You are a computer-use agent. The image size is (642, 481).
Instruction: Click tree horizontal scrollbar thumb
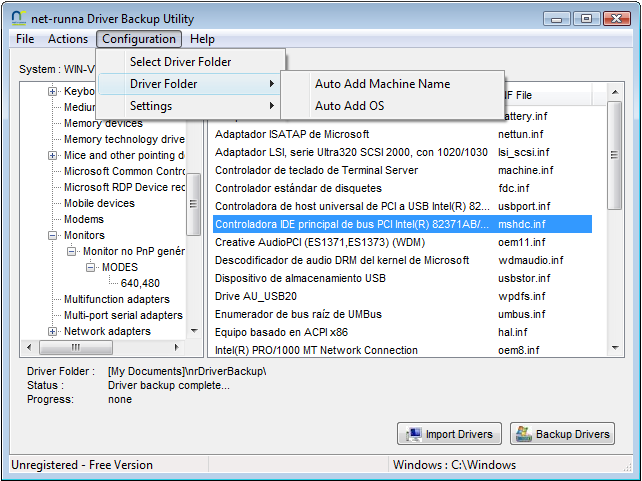[x=75, y=348]
